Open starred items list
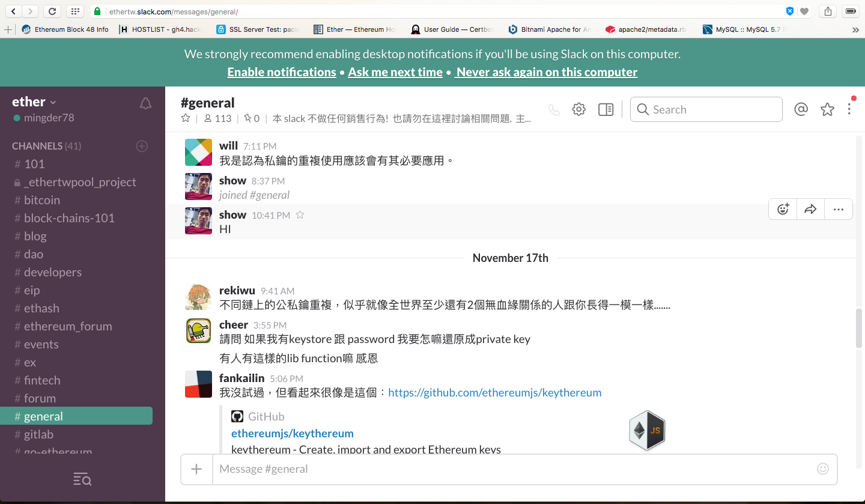 coord(827,109)
